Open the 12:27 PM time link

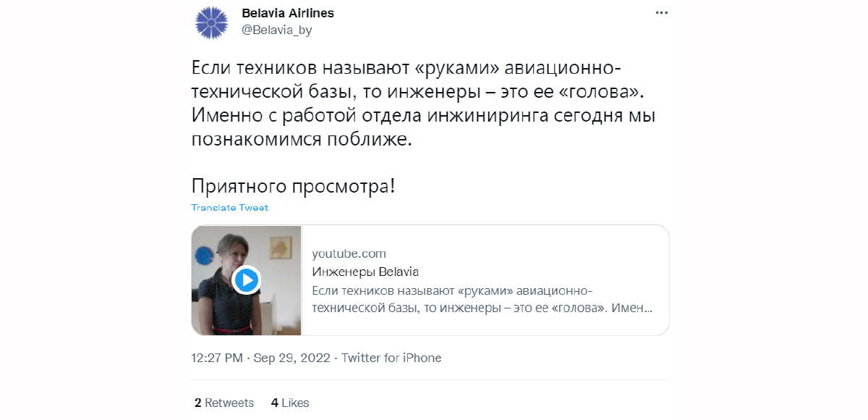pos(217,358)
